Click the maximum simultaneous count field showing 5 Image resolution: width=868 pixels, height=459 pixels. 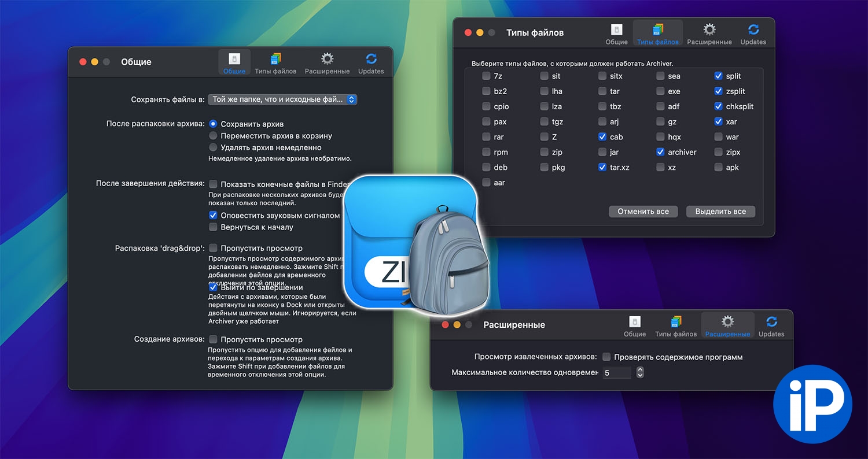(616, 373)
